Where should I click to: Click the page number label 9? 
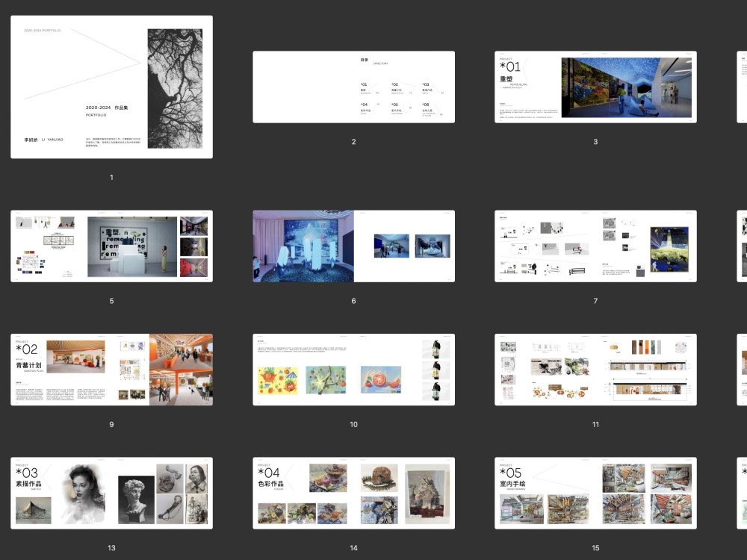point(111,424)
